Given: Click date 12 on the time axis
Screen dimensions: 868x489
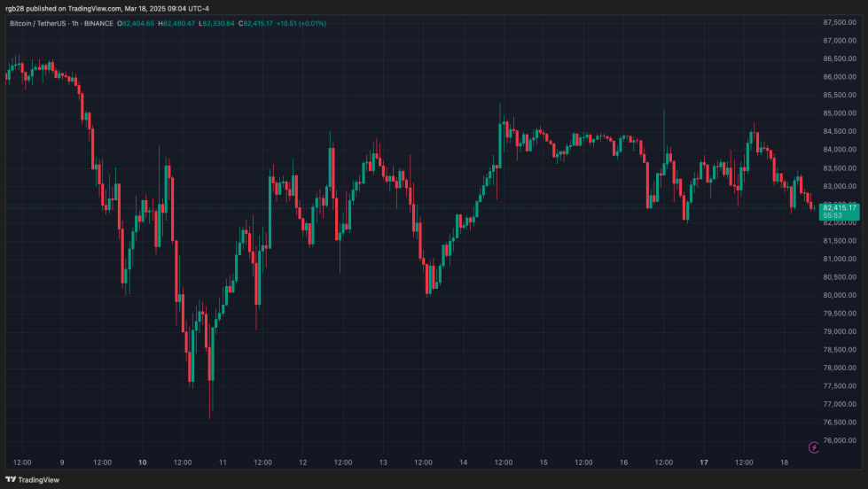Looking at the screenshot, I should tap(303, 462).
